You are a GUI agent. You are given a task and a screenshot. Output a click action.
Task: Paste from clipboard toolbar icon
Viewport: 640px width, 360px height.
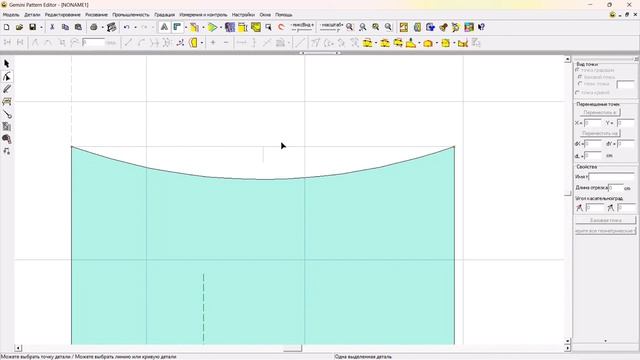click(78, 27)
